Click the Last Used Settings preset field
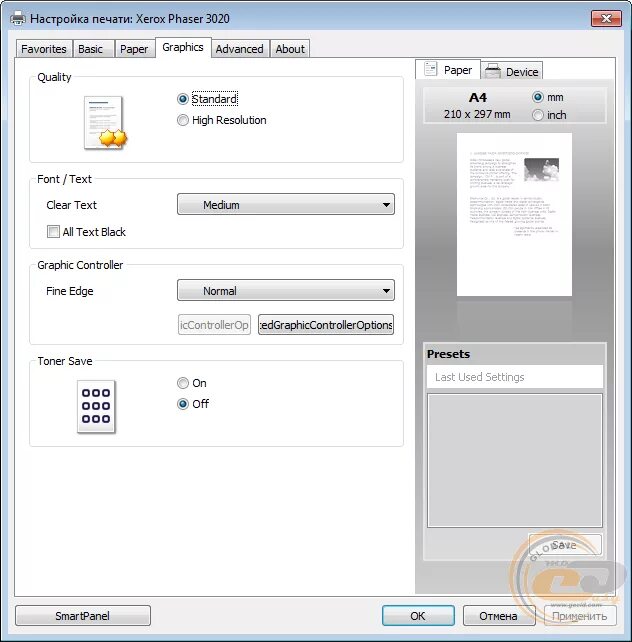 coord(515,377)
